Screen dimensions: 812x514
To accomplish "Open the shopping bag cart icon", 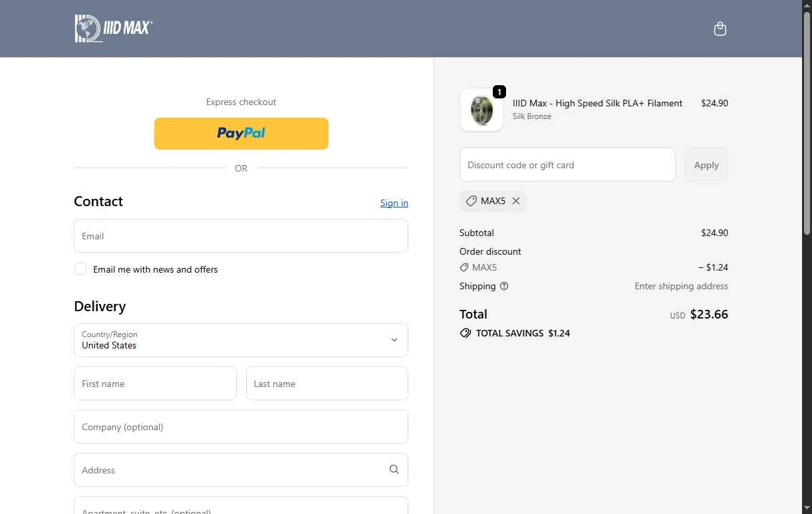I will 720,29.
